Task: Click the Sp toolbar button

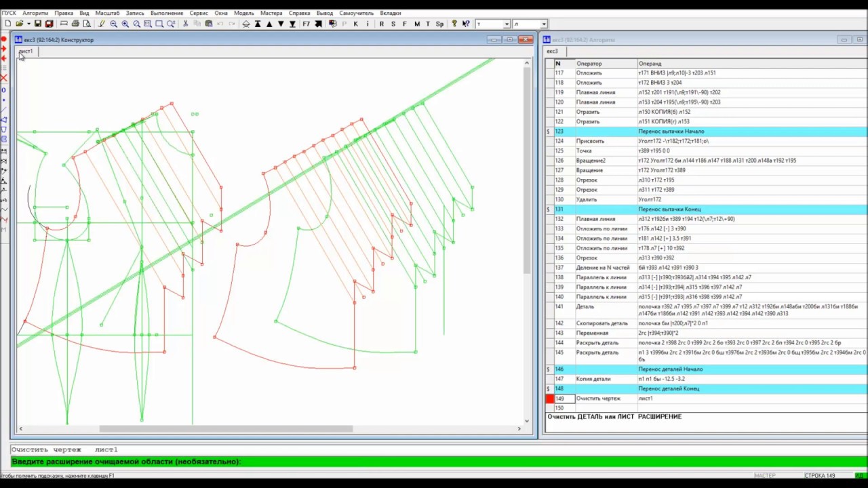Action: [x=439, y=24]
